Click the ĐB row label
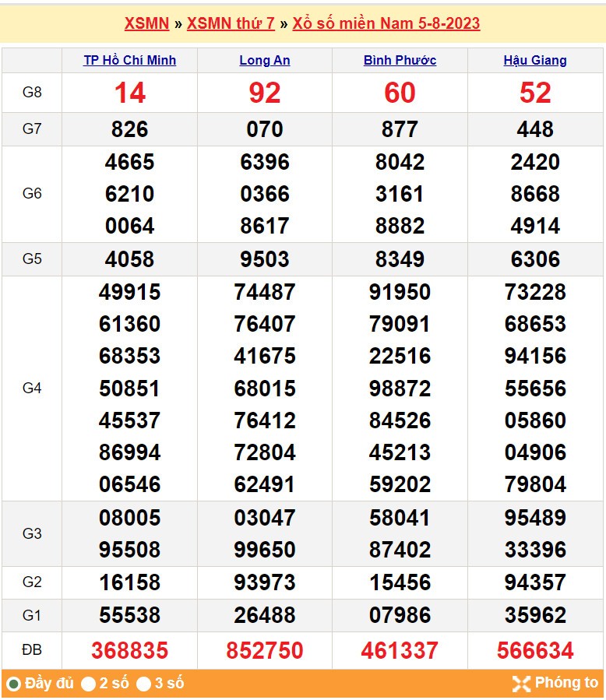The image size is (606, 700). tap(32, 650)
